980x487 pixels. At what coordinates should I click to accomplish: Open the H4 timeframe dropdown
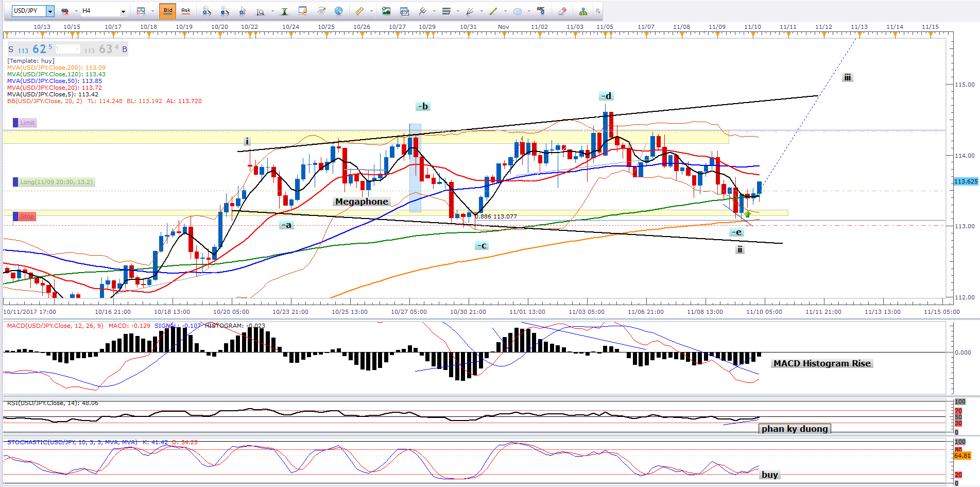[123, 11]
